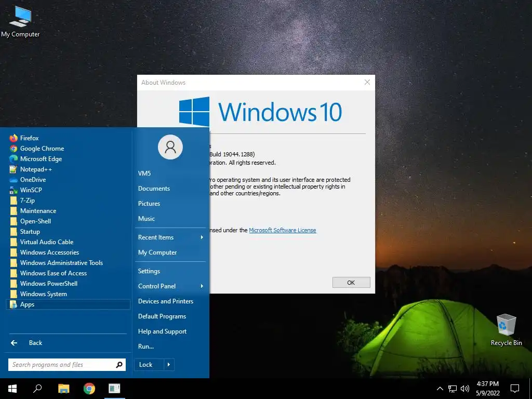532x399 pixels.
Task: Expand the Windows PowerShell folder
Action: 68,284
